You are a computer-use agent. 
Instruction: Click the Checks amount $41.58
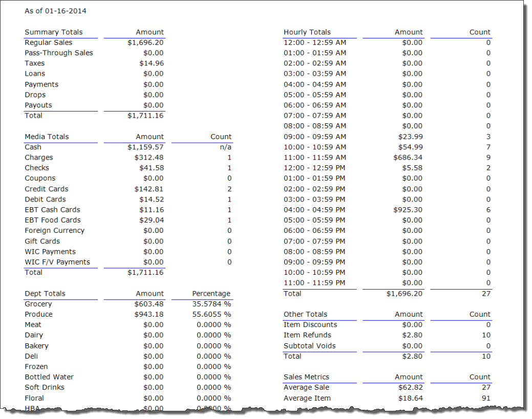click(x=152, y=168)
